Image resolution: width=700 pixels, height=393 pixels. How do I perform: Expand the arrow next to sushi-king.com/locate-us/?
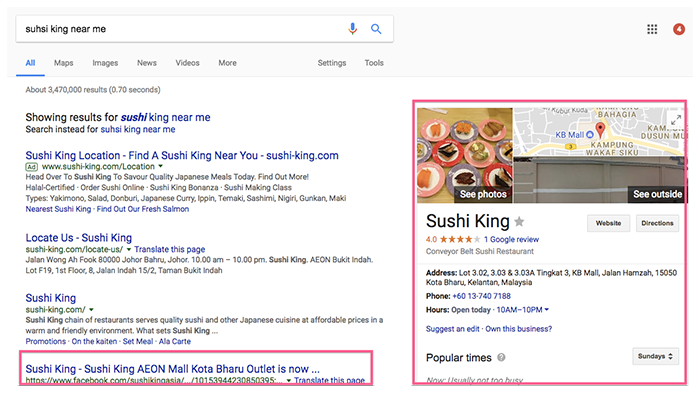[129, 249]
